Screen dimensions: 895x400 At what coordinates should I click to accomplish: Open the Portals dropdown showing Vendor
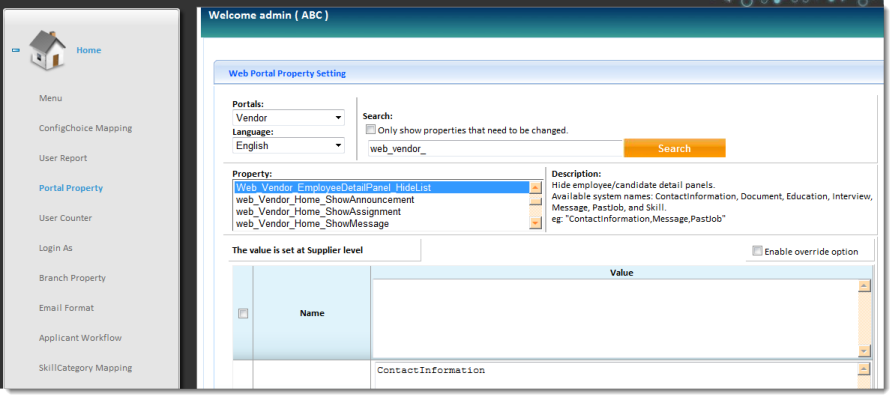tap(288, 118)
